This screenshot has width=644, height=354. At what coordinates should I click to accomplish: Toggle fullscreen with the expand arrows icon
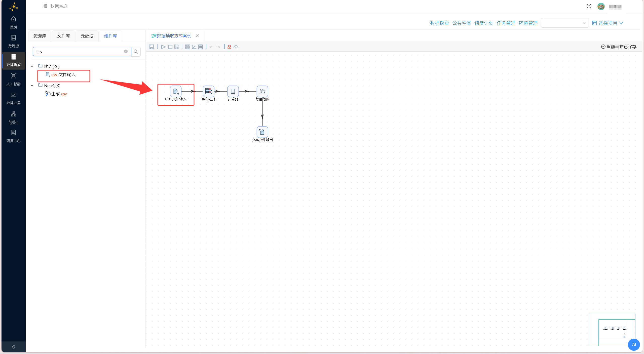tap(589, 6)
